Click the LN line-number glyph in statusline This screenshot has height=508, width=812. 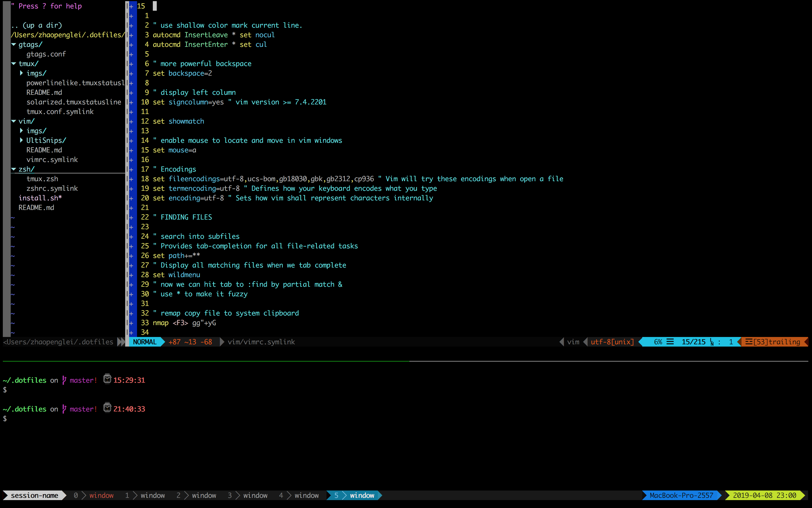point(712,342)
